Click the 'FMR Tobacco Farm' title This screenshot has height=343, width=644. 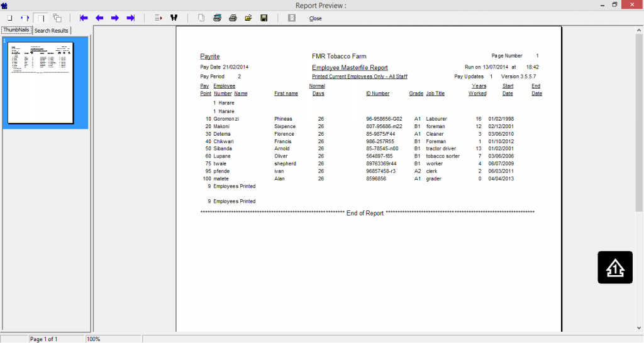(x=339, y=56)
